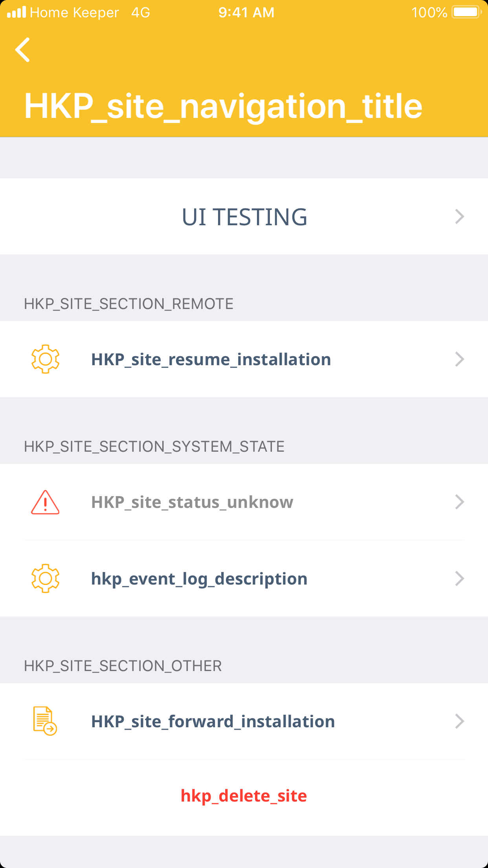
Task: Select the UI TESTING site name
Action: (244, 217)
